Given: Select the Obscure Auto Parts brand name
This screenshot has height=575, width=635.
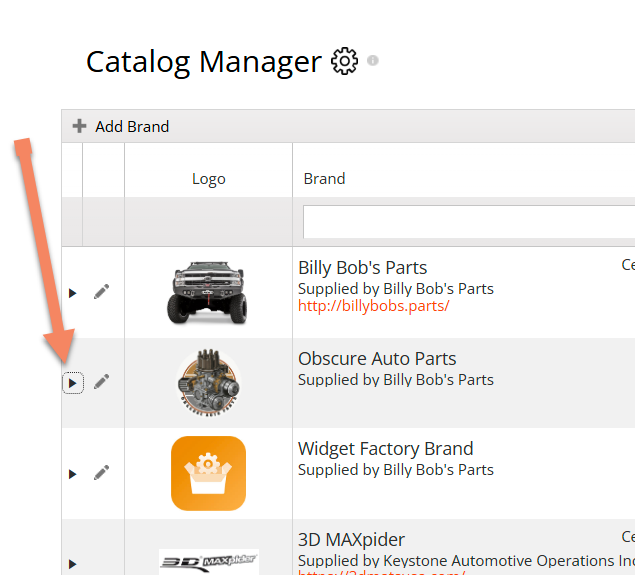Looking at the screenshot, I should [x=377, y=359].
